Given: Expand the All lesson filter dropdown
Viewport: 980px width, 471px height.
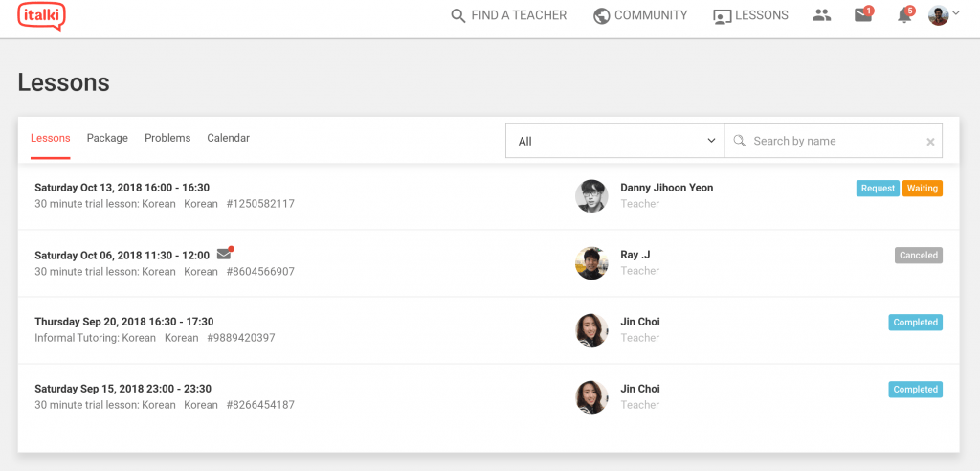Looking at the screenshot, I should tap(614, 141).
